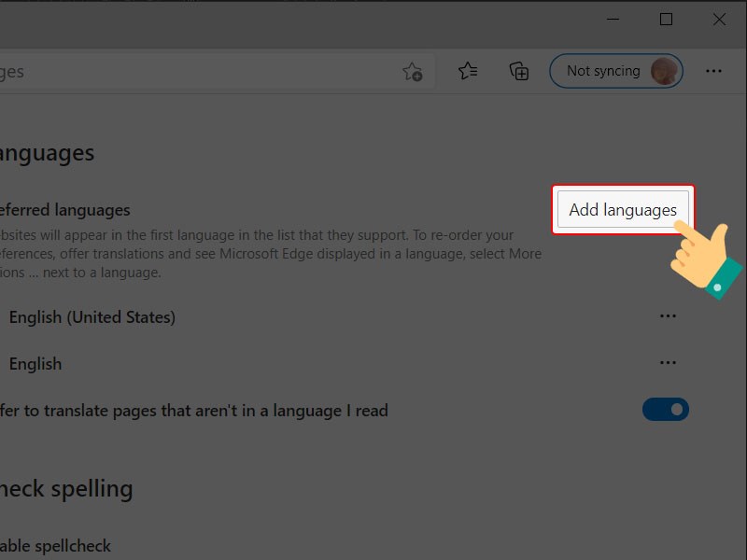Click the Preferred languages heading
Screen dimensions: 747x560
[x=64, y=210]
